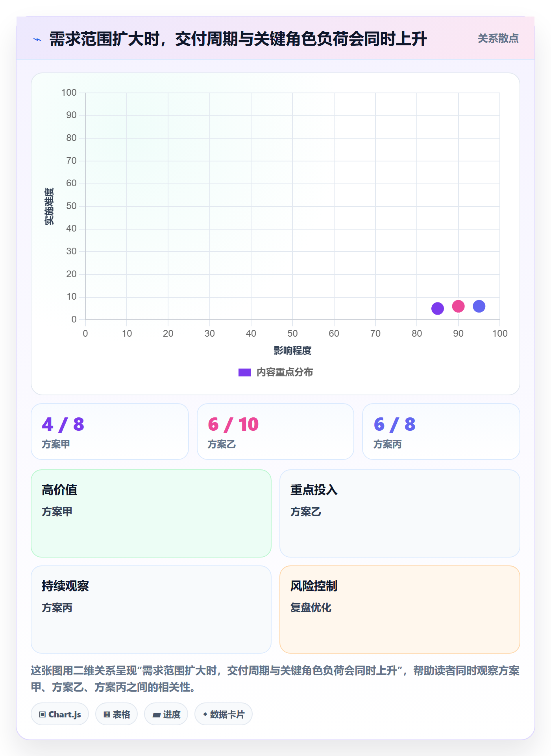Click the pink data point on the scatter chart
Screen dimensions: 551x756
coord(458,306)
